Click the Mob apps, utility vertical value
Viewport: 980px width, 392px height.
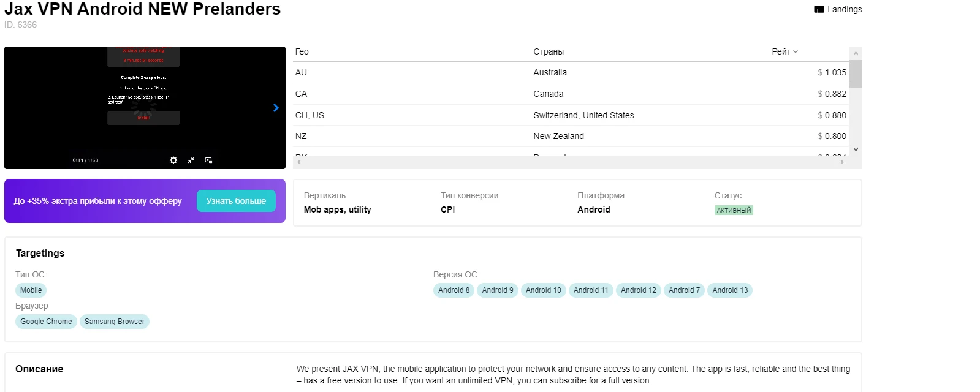pyautogui.click(x=338, y=209)
